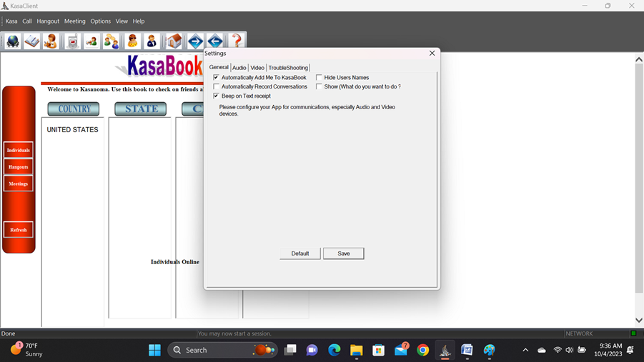The width and height of the screenshot is (644, 362).
Task: Enable Automatically Record Conversations checkbox
Action: coord(216,86)
